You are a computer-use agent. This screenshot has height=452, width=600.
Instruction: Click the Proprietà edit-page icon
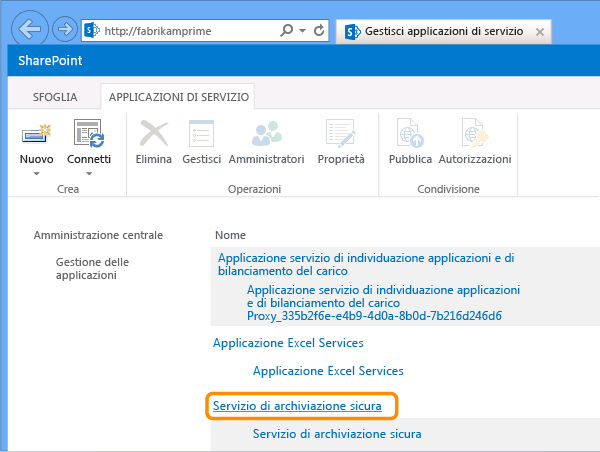pyautogui.click(x=341, y=133)
